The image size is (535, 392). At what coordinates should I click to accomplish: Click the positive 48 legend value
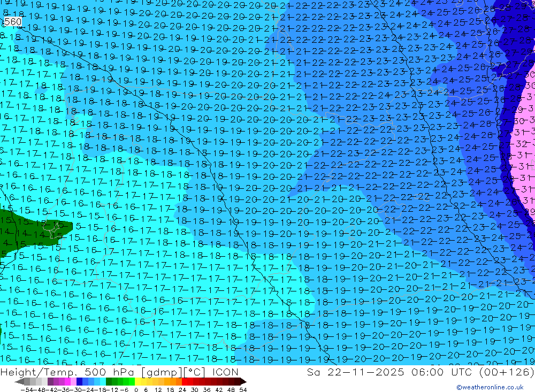click(231, 390)
